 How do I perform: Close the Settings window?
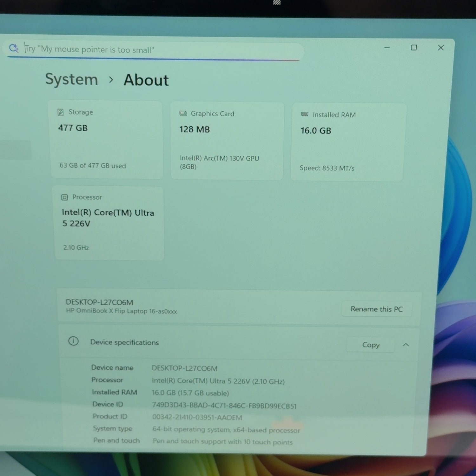coord(441,48)
